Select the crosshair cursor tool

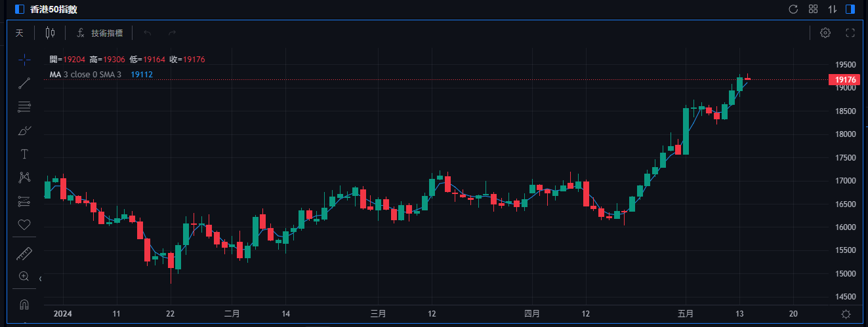pos(24,60)
